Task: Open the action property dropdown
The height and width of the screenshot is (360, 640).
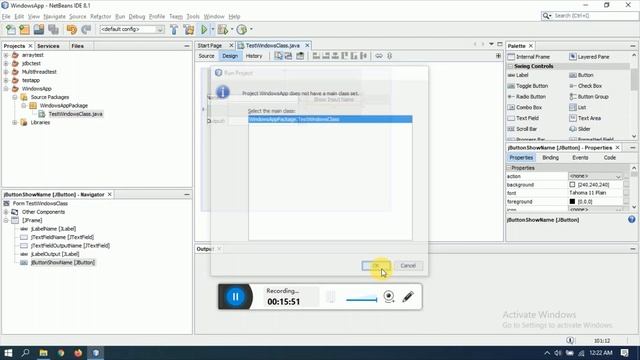Action: tap(618, 176)
